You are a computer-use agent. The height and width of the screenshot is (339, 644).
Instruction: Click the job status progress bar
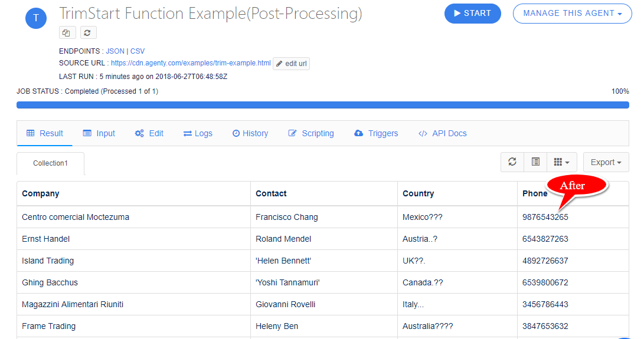[x=323, y=105]
